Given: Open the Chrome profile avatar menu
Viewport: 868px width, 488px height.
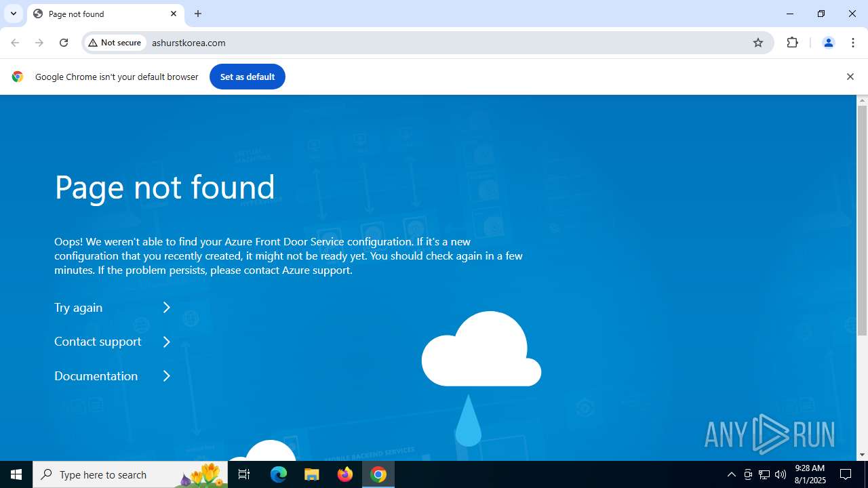Looking at the screenshot, I should pos(828,43).
